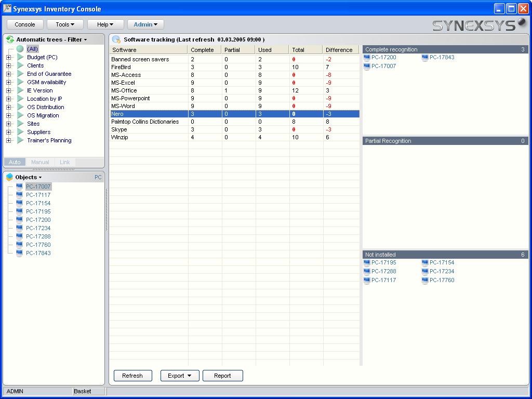Select the Skype software row

pyautogui.click(x=234, y=129)
